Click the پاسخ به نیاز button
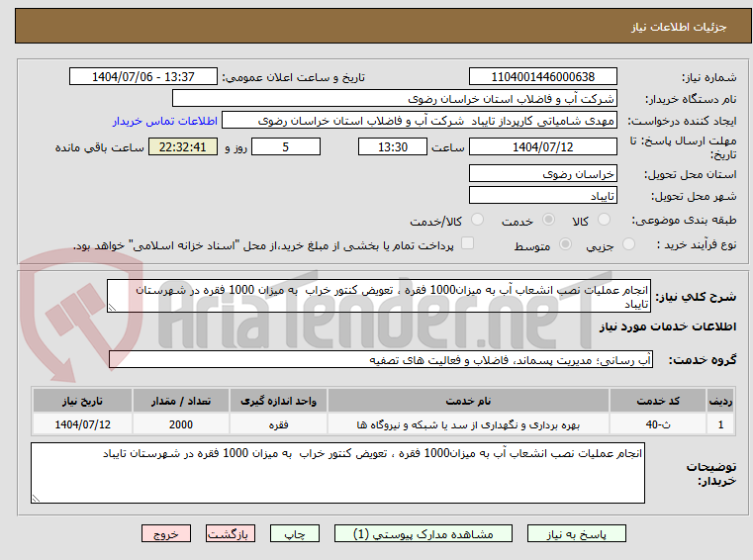Screen dimensions: 753x560 click(x=576, y=533)
